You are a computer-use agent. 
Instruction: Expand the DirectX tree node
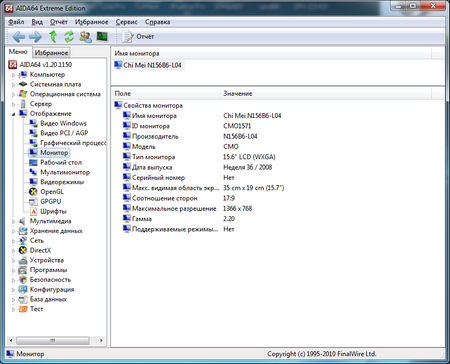tap(14, 251)
